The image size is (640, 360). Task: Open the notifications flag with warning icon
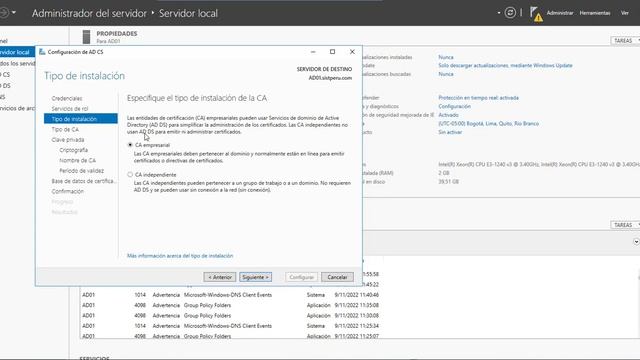[x=536, y=14]
